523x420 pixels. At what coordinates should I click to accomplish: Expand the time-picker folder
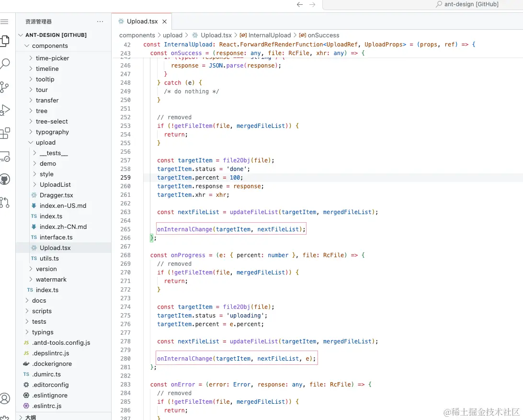(63, 58)
